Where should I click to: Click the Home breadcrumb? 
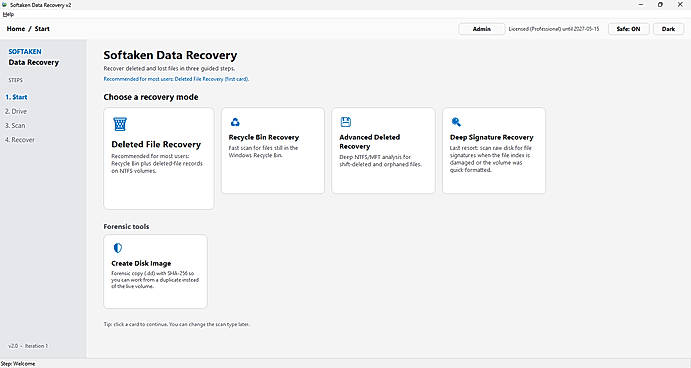[16, 29]
